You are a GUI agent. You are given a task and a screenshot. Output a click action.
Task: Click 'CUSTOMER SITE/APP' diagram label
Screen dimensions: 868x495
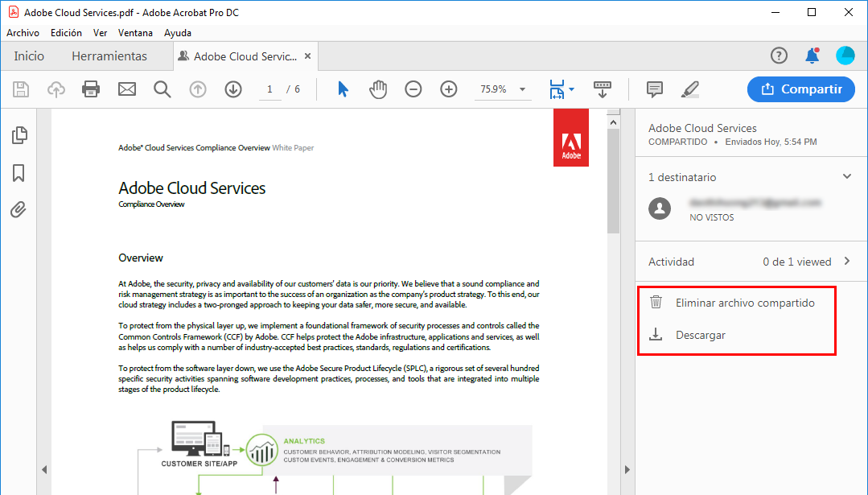[200, 464]
